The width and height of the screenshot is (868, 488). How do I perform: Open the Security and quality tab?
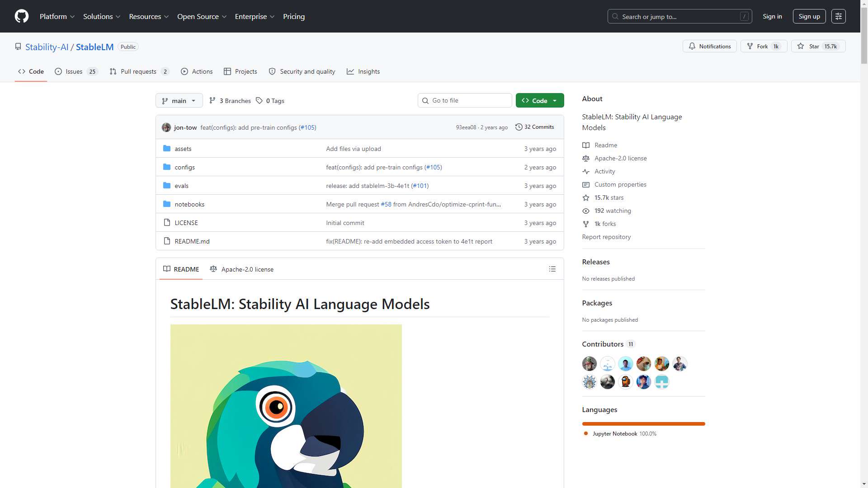[302, 71]
